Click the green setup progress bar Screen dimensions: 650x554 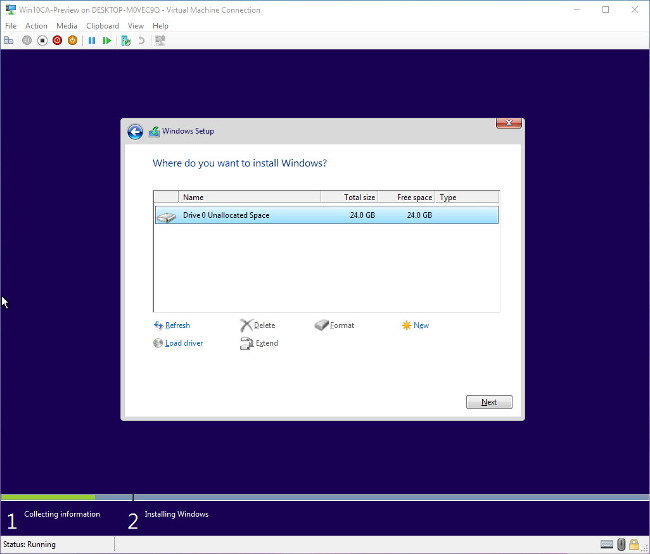click(x=48, y=497)
